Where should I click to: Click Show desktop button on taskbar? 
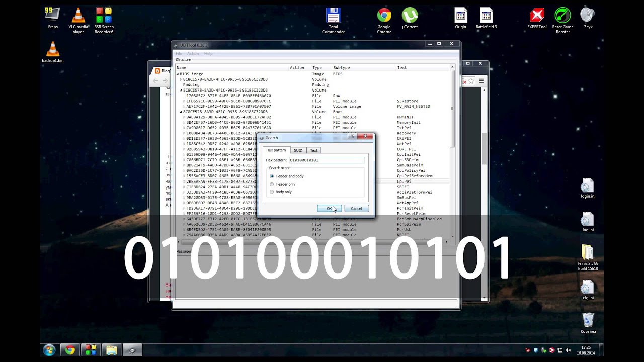click(x=601, y=350)
